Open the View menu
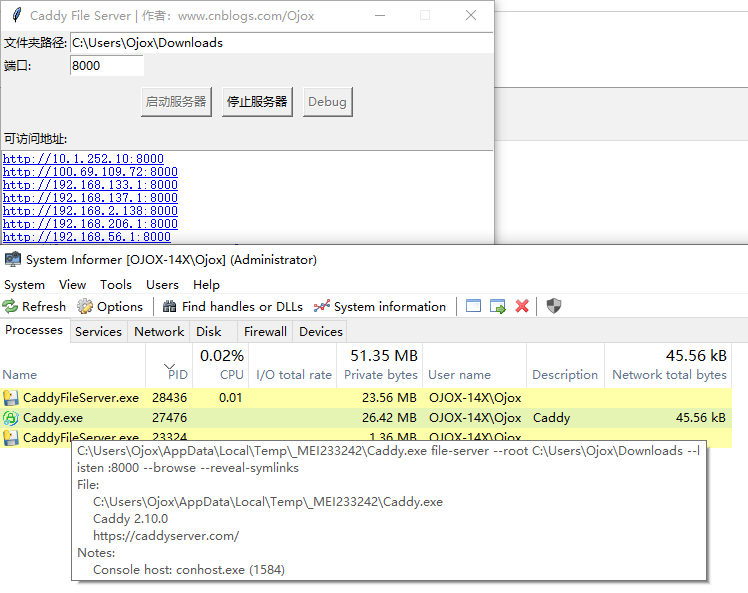 [73, 285]
